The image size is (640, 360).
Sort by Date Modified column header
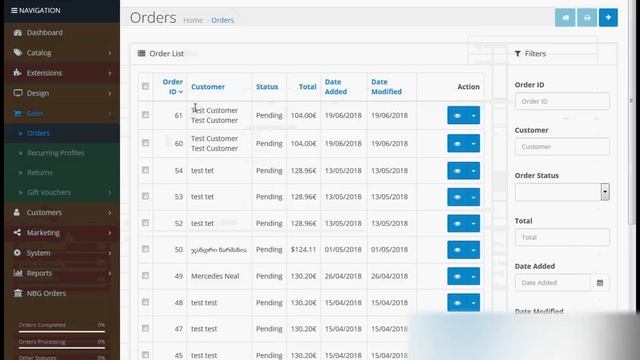click(386, 87)
